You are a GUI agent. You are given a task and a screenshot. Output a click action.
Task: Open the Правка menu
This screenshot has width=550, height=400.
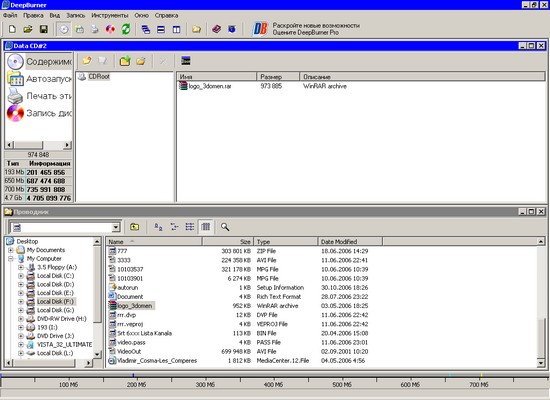point(33,15)
